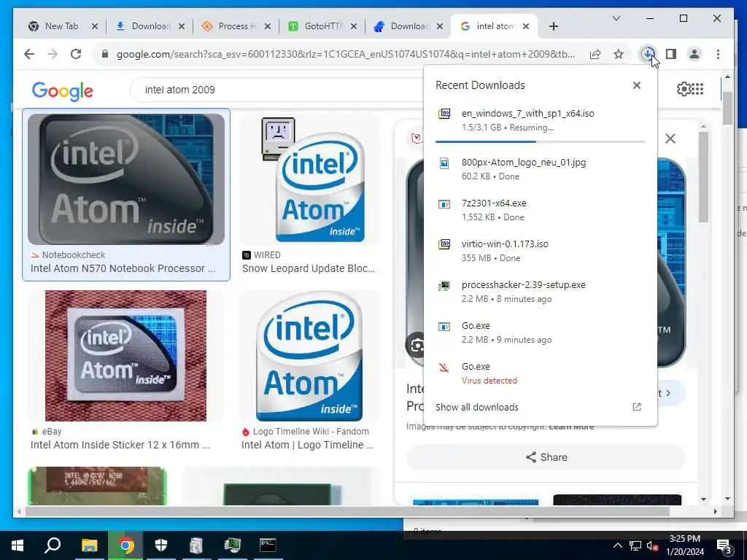Open Chrome three-dot menu
Viewport: 747px width, 560px height.
click(718, 54)
